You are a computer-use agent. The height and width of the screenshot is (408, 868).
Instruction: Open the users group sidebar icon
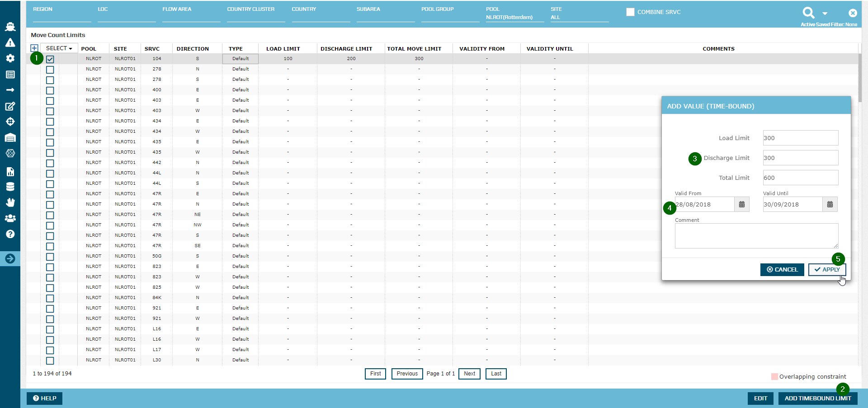coord(10,218)
